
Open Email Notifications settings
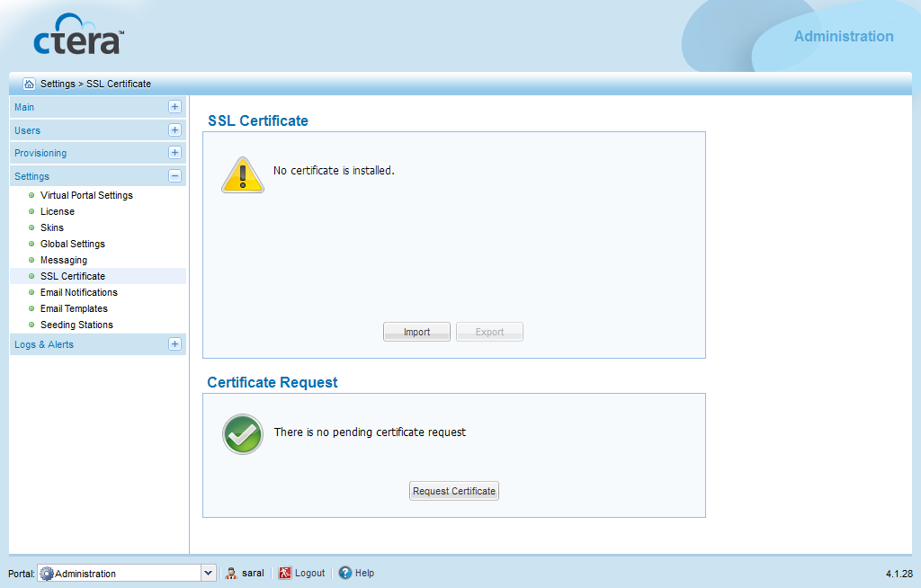coord(78,292)
